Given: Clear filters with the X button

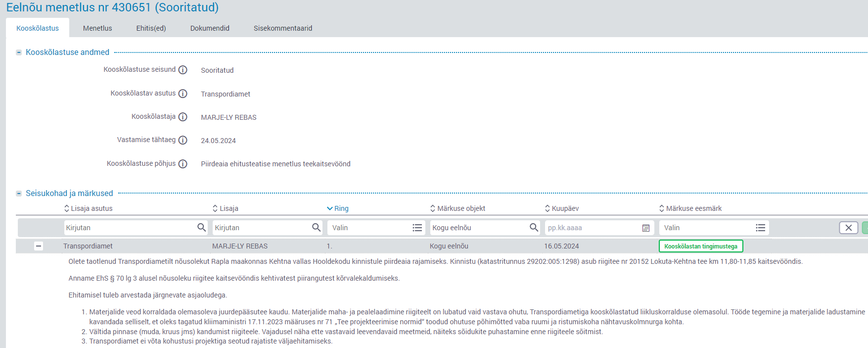Looking at the screenshot, I should (x=848, y=228).
